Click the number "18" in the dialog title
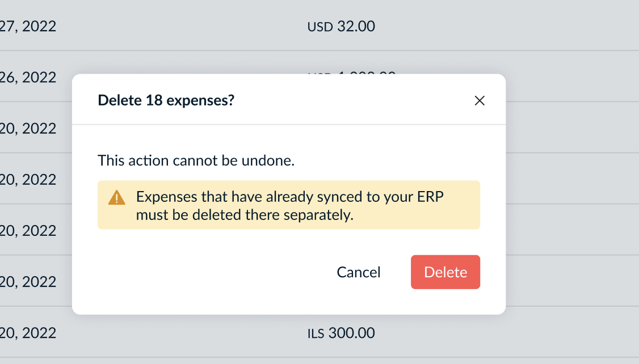Viewport: 639px width, 364px height. (154, 100)
